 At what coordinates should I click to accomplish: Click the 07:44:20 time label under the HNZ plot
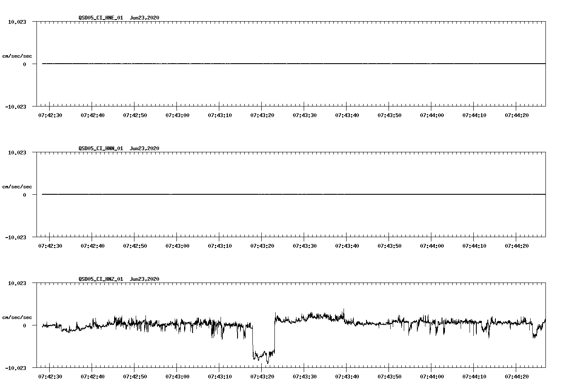tap(517, 376)
